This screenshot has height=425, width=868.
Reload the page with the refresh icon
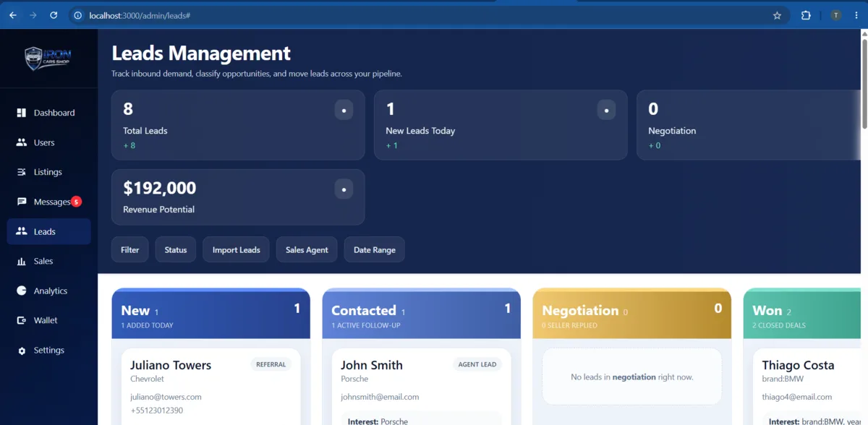point(54,15)
